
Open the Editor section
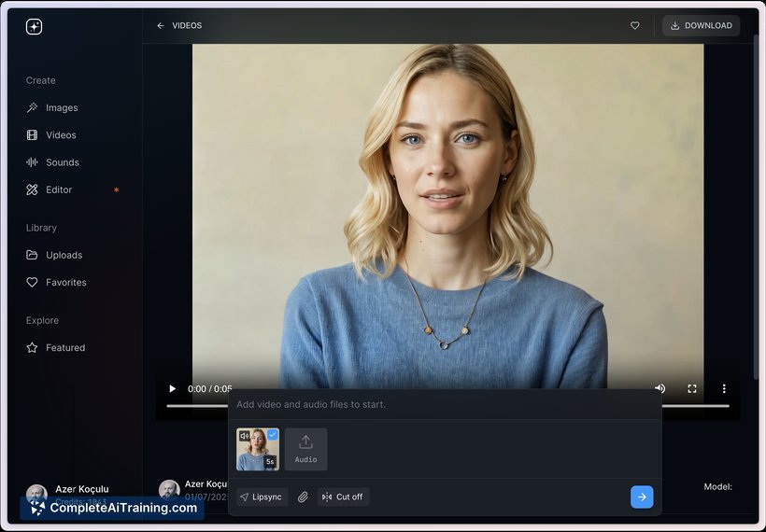[50, 189]
